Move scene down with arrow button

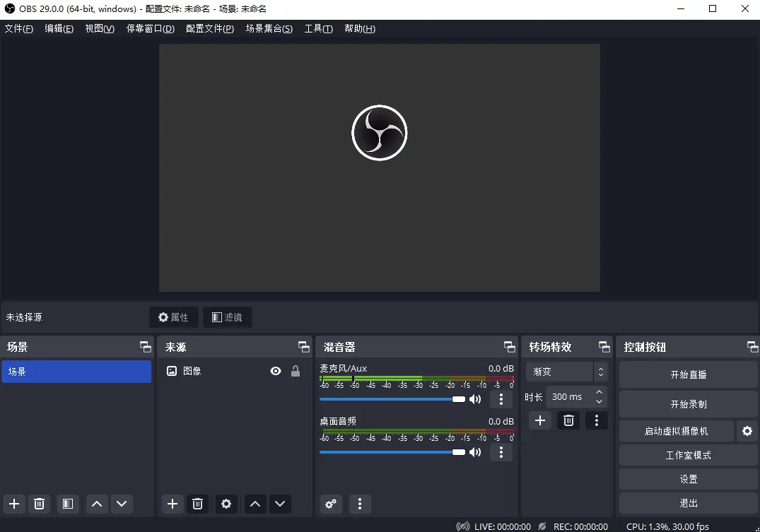[x=122, y=504]
